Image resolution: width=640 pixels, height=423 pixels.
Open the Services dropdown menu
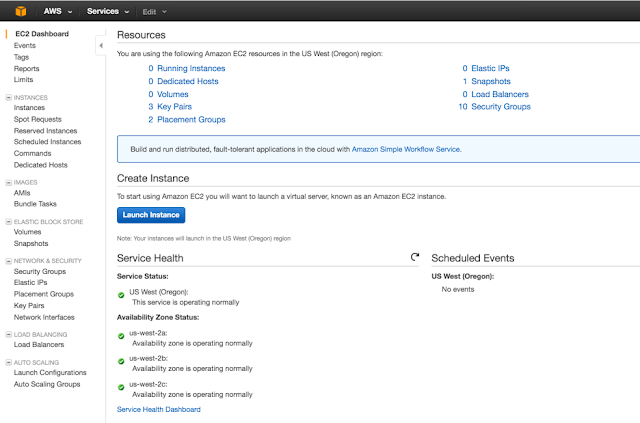tap(108, 11)
